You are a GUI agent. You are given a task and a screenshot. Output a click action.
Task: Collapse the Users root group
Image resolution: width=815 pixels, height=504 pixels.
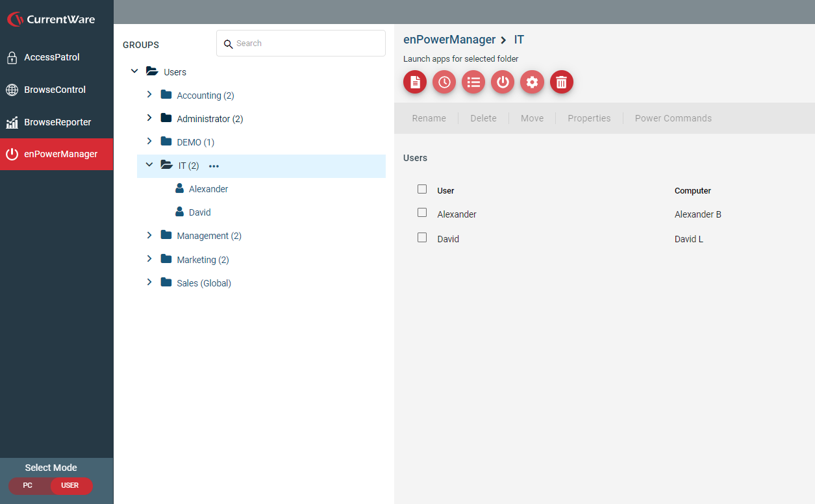coord(134,71)
